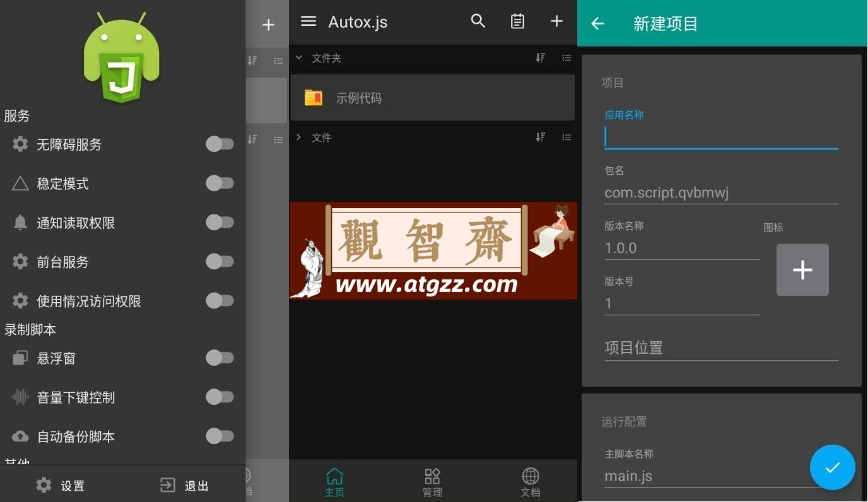868x502 pixels.
Task: Go back using the 新建项目 back arrow
Action: tap(597, 24)
